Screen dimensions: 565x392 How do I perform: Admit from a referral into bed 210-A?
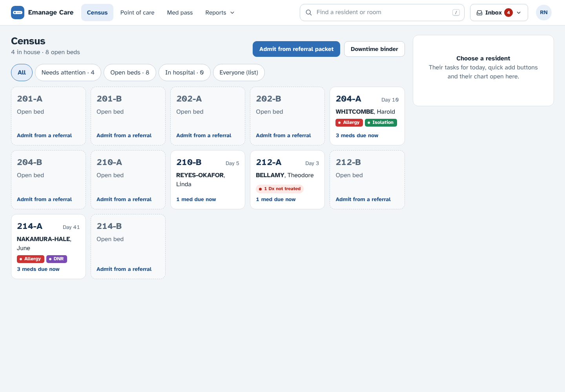point(124,199)
